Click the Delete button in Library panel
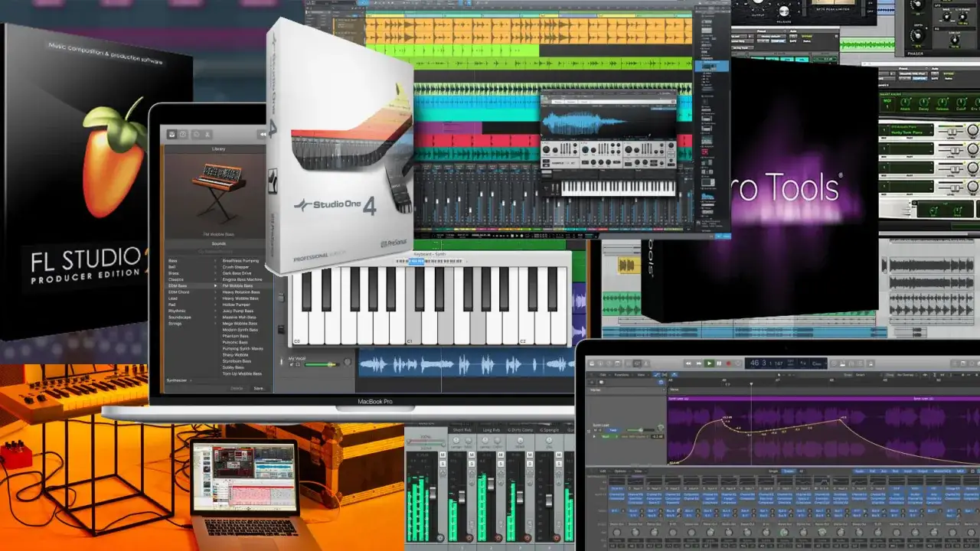The image size is (980, 551). (x=237, y=388)
